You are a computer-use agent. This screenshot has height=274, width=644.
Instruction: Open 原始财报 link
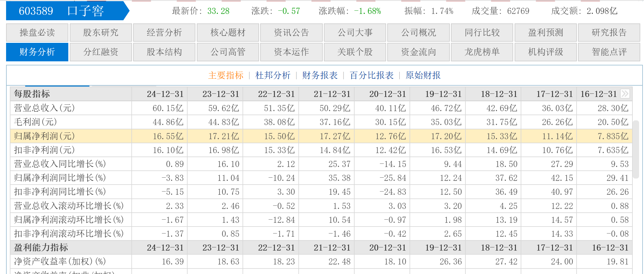click(423, 75)
